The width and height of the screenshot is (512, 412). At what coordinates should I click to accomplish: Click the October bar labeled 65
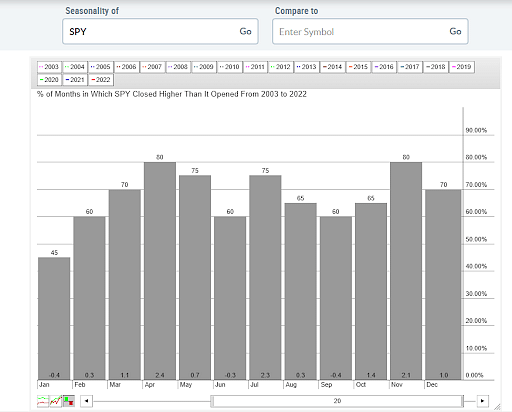pyautogui.click(x=371, y=291)
